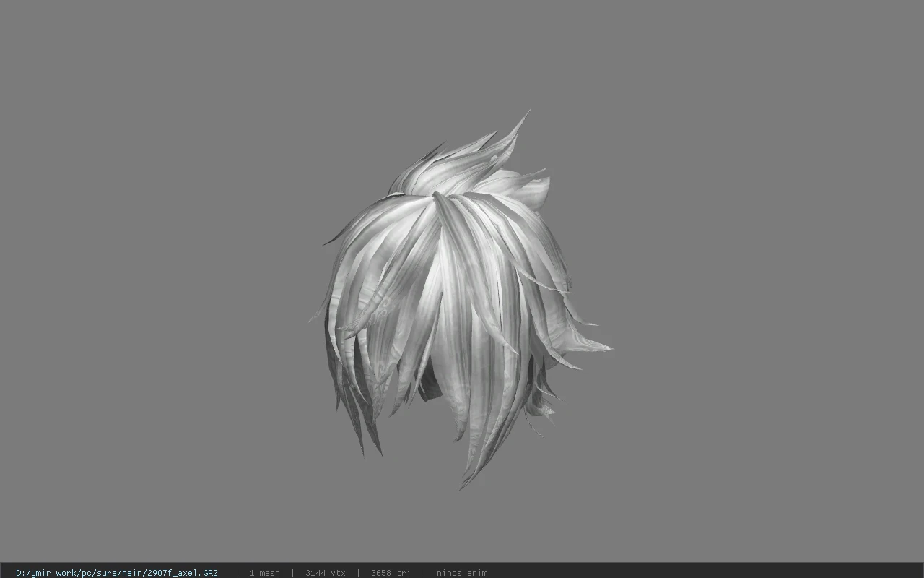Click the 'nincs anim' animation status label
The width and height of the screenshot is (924, 578).
coord(461,572)
